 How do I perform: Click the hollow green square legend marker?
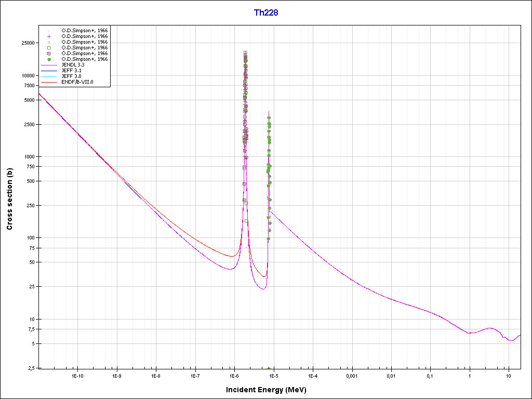(x=49, y=48)
